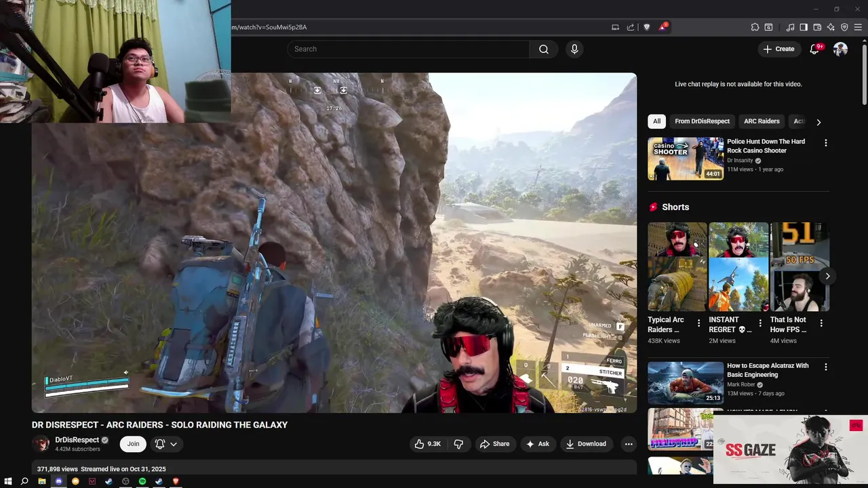Click the share page icon in address bar
Image resolution: width=868 pixels, height=488 pixels.
(631, 27)
